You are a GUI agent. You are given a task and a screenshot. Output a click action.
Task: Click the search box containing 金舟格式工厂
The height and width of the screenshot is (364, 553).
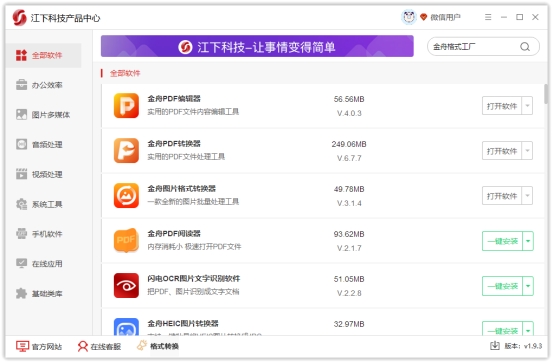click(483, 47)
